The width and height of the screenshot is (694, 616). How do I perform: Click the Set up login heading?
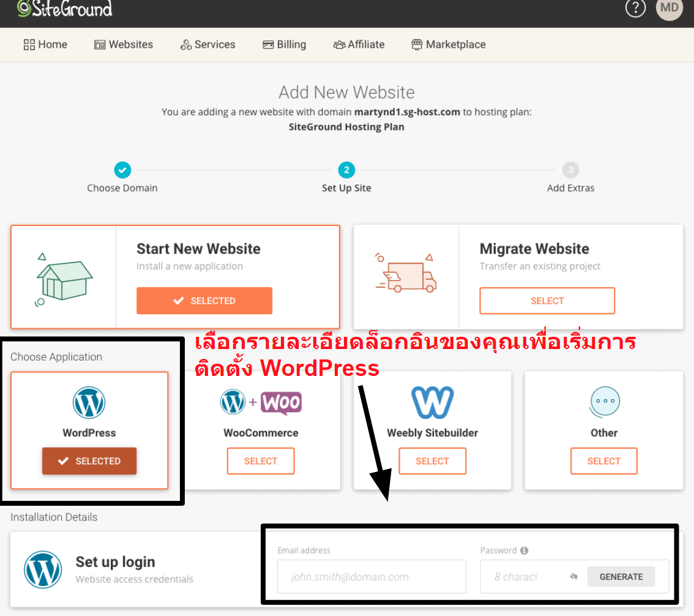point(116,562)
